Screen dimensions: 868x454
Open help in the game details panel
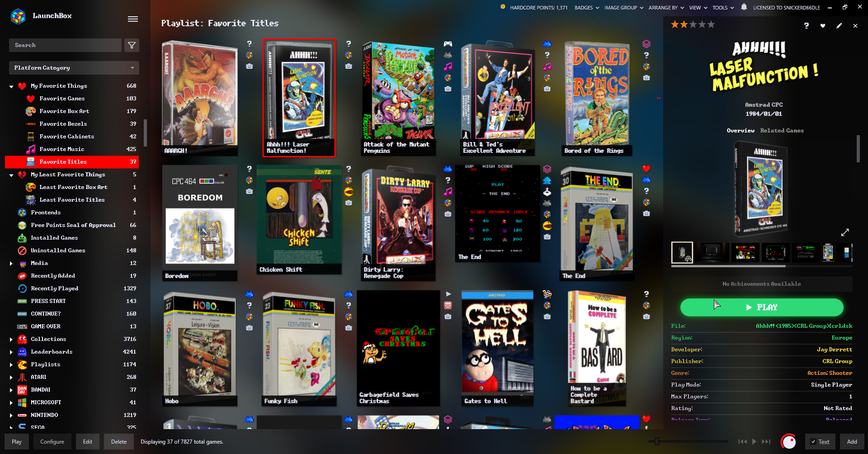(807, 26)
